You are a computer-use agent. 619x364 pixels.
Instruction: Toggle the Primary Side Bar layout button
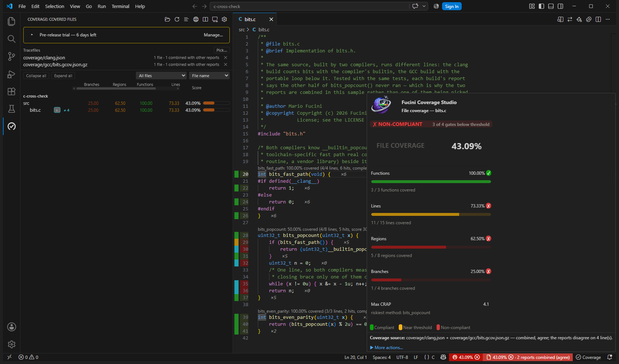tap(541, 6)
